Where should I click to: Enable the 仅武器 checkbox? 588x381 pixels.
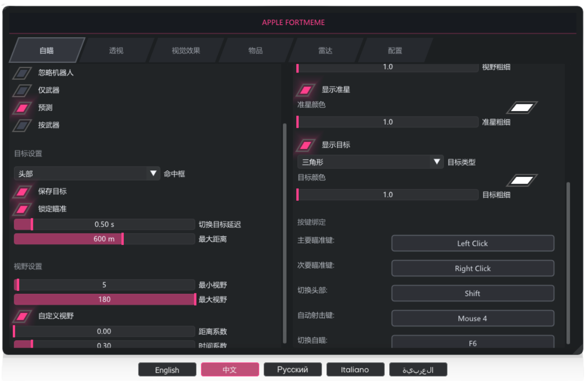click(x=22, y=91)
